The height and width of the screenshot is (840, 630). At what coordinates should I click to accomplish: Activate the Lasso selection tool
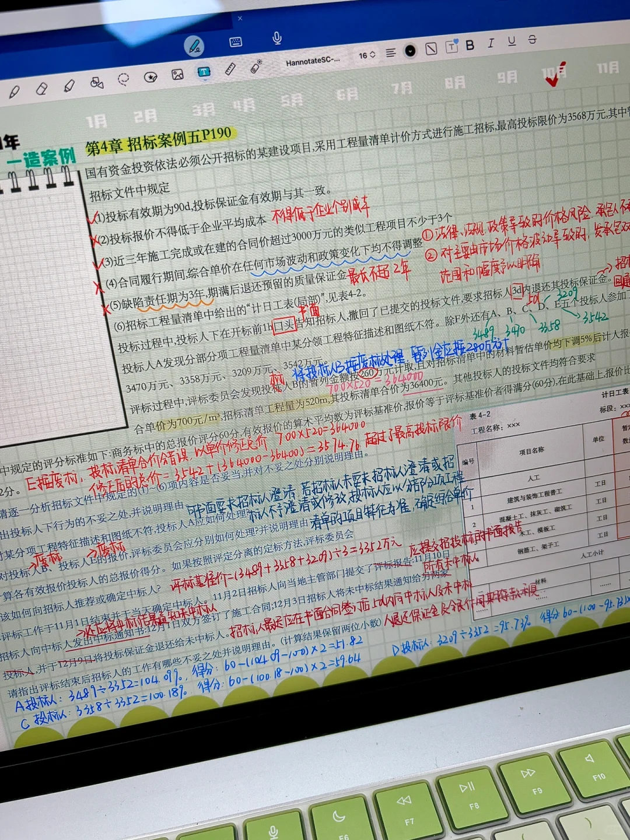click(x=124, y=79)
